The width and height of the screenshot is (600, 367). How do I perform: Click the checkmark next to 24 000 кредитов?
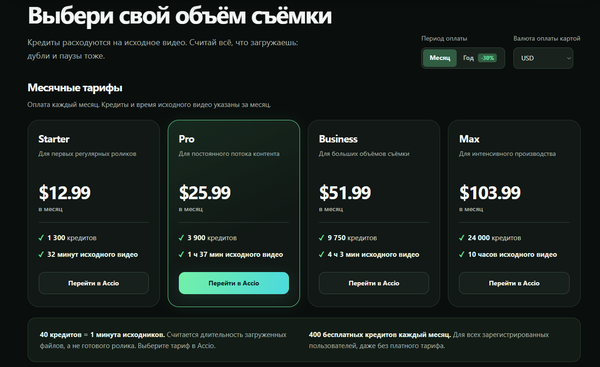tap(462, 238)
